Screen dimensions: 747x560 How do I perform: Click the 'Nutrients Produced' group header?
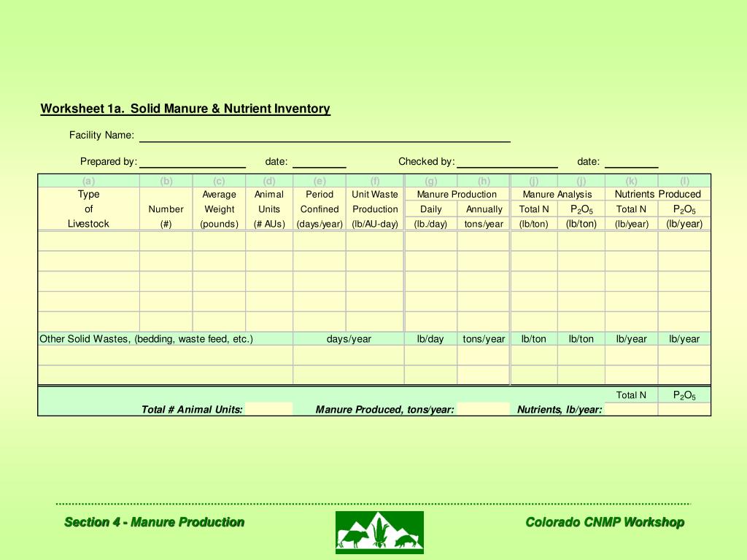pos(658,194)
